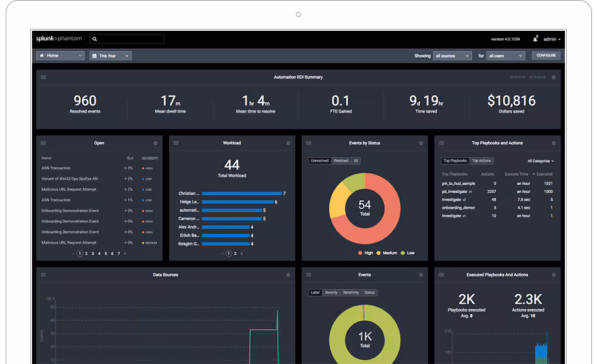Open the Malicious URL Request Attempt event
Screen dimensions: 597x364
(x=69, y=190)
